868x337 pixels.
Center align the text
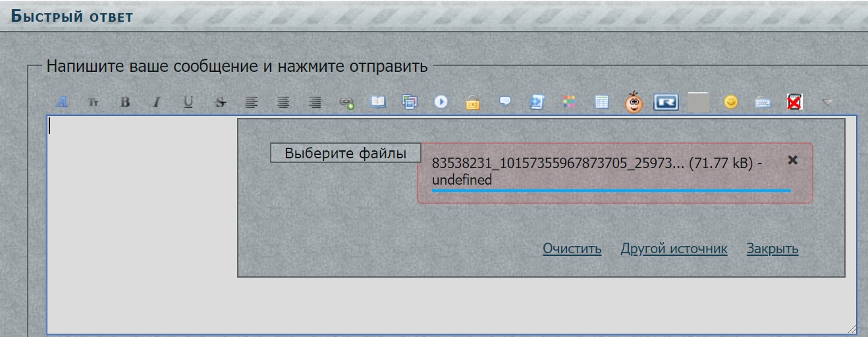click(x=283, y=102)
